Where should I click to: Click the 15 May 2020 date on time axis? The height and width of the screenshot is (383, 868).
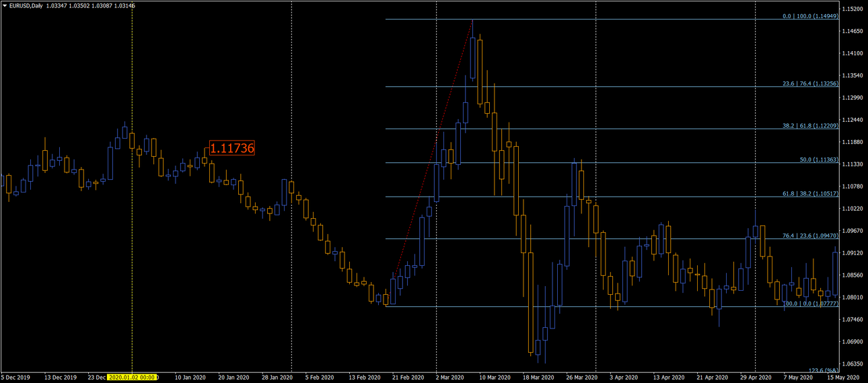tap(843, 378)
